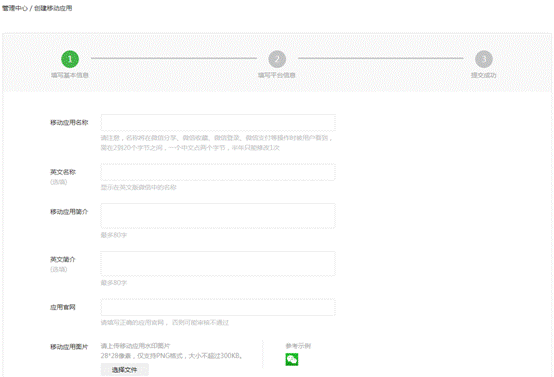The image size is (554, 377).
Task: Click the 应用官网 field label
Action: [x=63, y=307]
